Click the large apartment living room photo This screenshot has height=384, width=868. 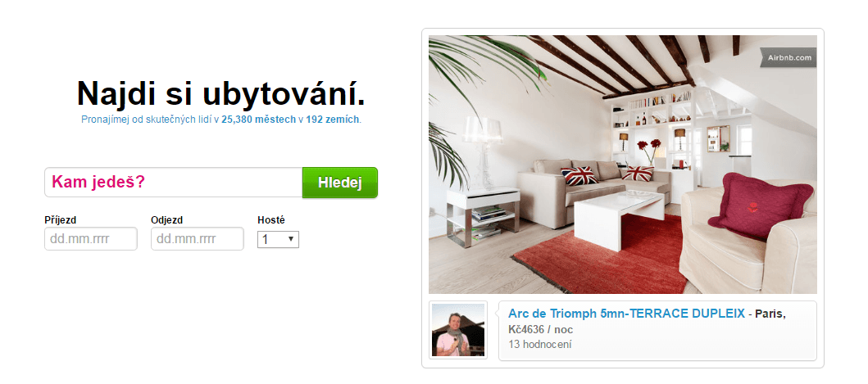pos(623,165)
